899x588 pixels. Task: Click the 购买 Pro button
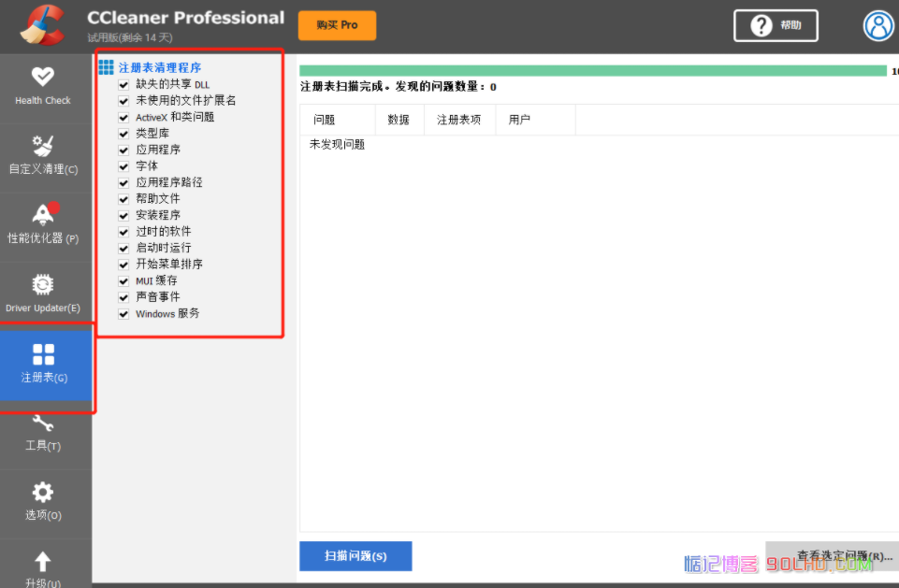[337, 25]
